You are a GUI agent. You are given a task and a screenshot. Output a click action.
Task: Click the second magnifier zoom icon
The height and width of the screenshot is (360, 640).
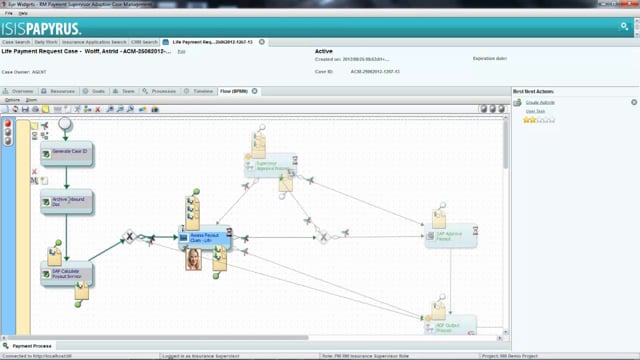coord(120,109)
